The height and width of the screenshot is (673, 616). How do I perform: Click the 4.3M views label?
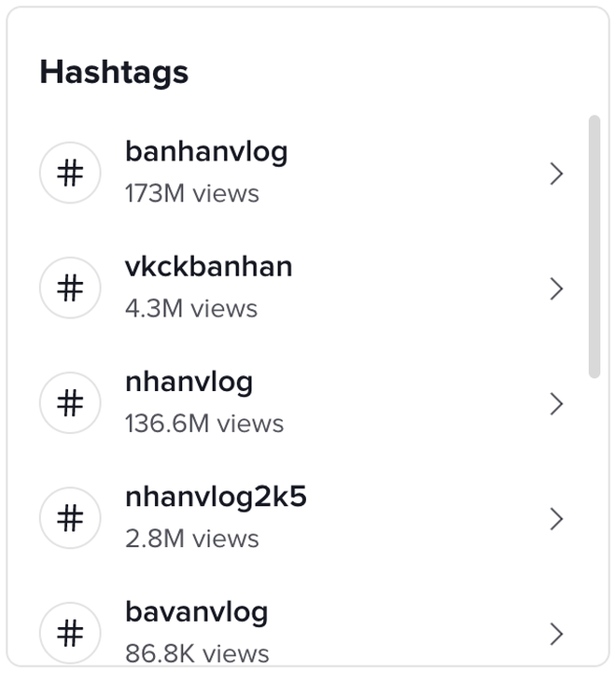click(191, 309)
